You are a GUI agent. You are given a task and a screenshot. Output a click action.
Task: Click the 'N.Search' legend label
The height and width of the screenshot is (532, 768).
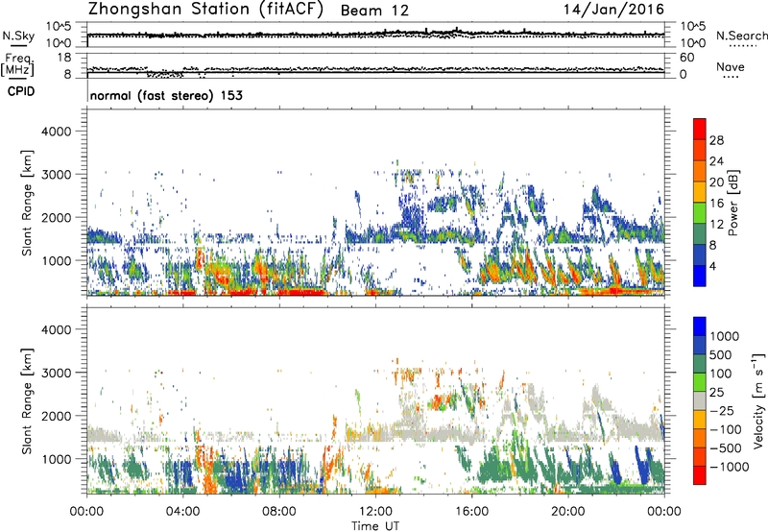(741, 36)
